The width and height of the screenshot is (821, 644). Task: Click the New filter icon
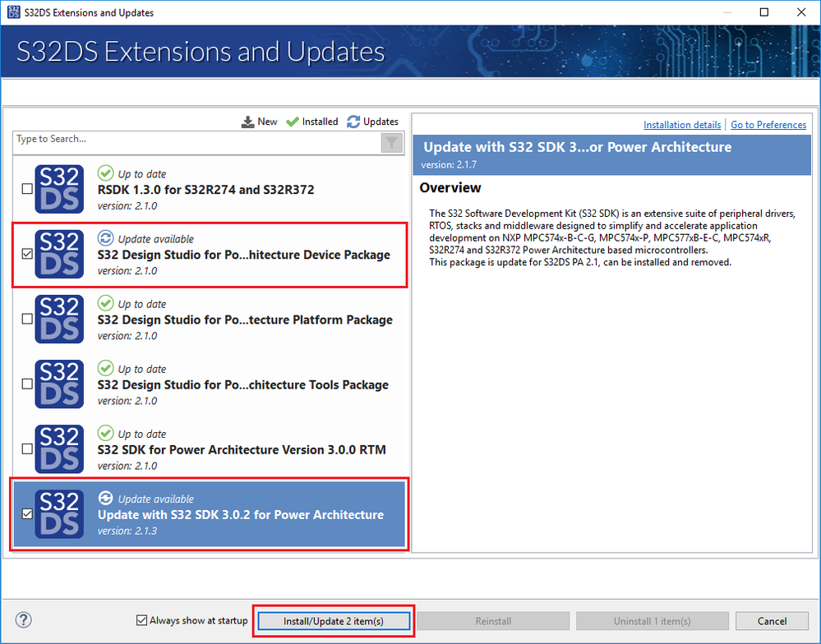247,122
